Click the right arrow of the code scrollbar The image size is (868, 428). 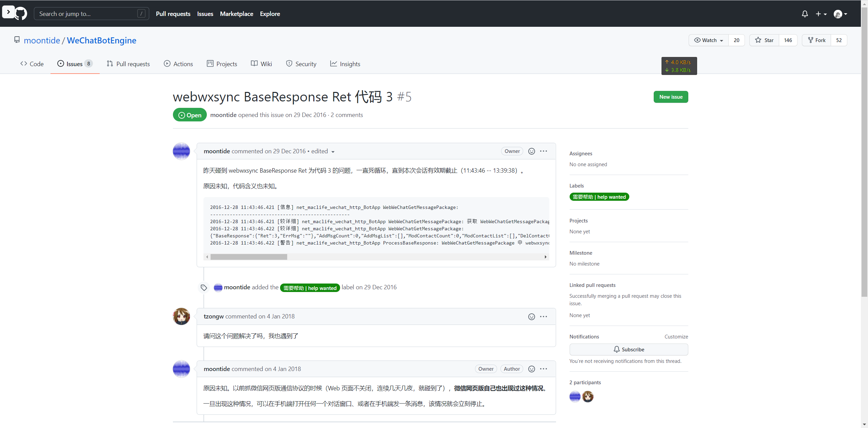click(545, 257)
